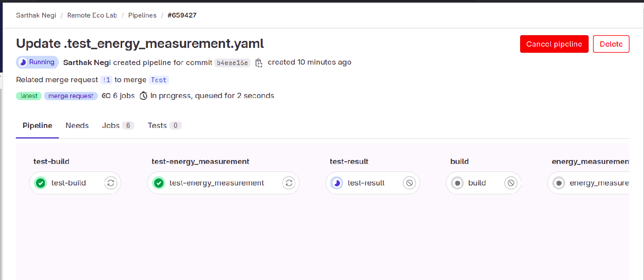Click test-energy_measurement passed status icon
Screen dimensions: 644x280
159,183
